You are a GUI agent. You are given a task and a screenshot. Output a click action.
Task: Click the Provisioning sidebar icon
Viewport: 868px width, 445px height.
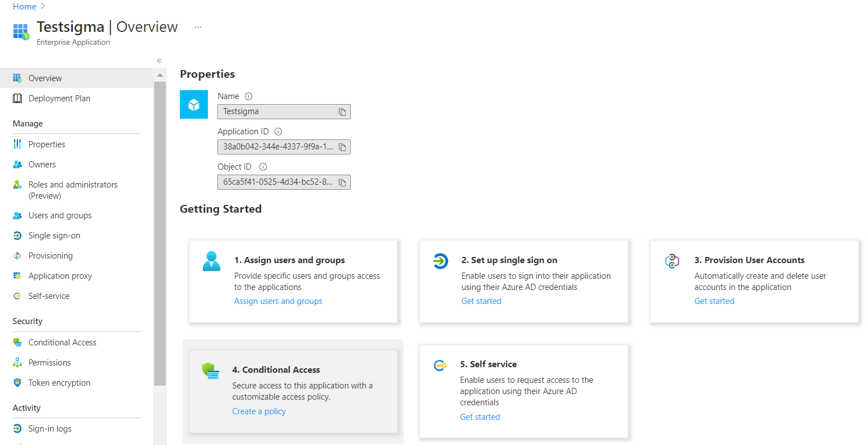point(17,256)
